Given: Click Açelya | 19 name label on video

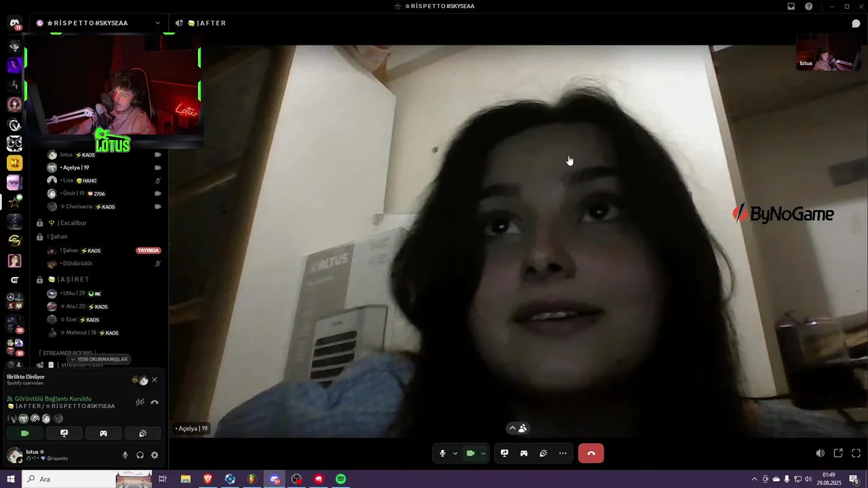Looking at the screenshot, I should click(192, 428).
